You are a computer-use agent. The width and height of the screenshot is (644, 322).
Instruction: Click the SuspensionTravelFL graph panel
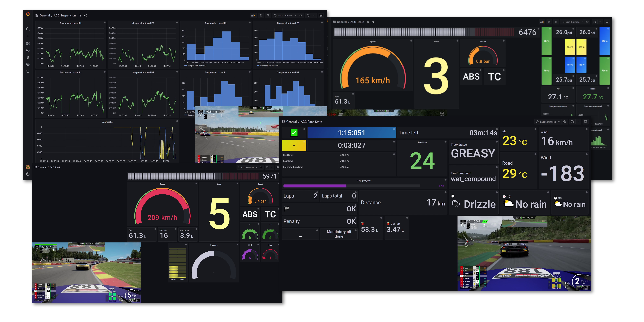point(71,45)
